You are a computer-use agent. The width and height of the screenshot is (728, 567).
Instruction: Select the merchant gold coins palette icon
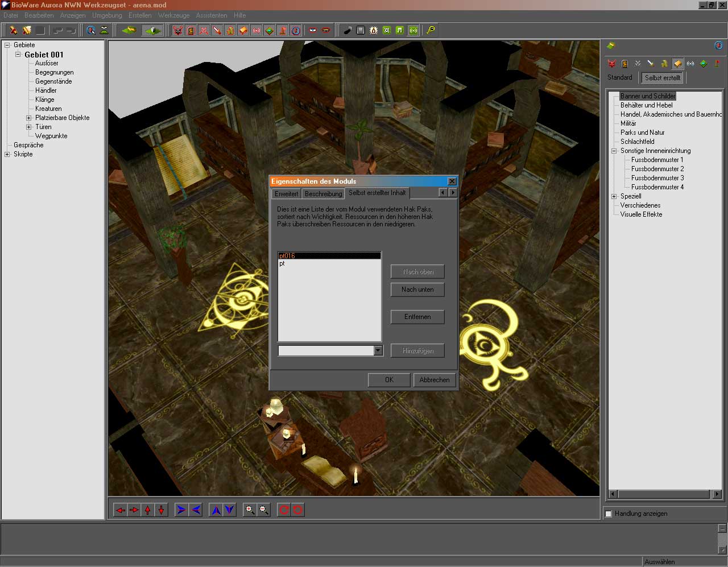[664, 64]
